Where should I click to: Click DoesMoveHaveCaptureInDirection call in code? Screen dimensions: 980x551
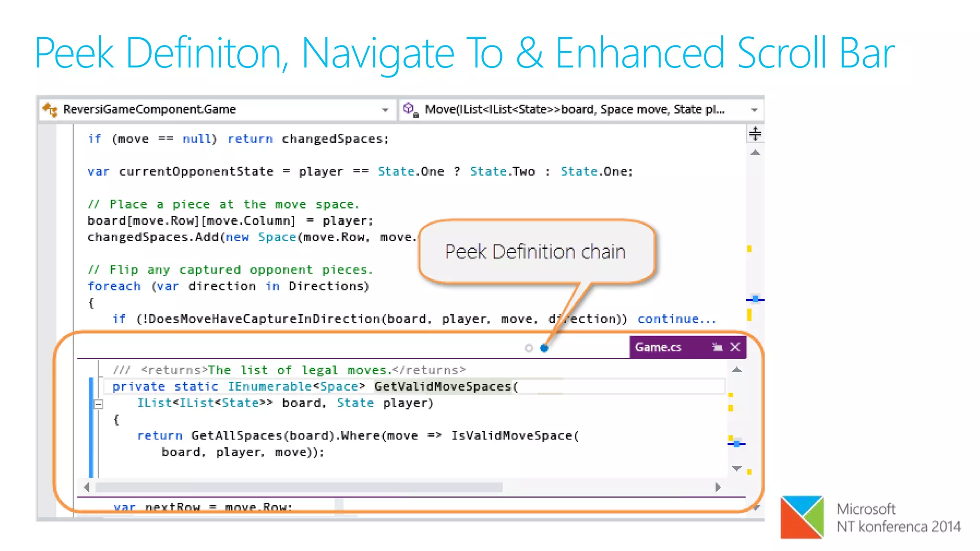[264, 319]
